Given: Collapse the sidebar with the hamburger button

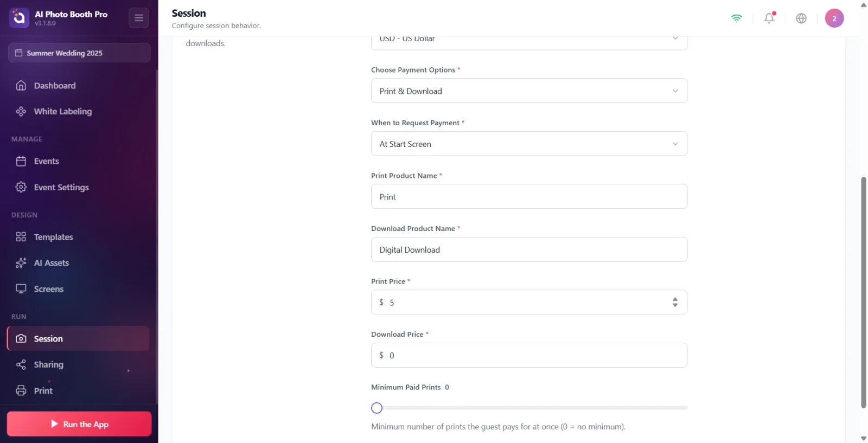Looking at the screenshot, I should [139, 18].
